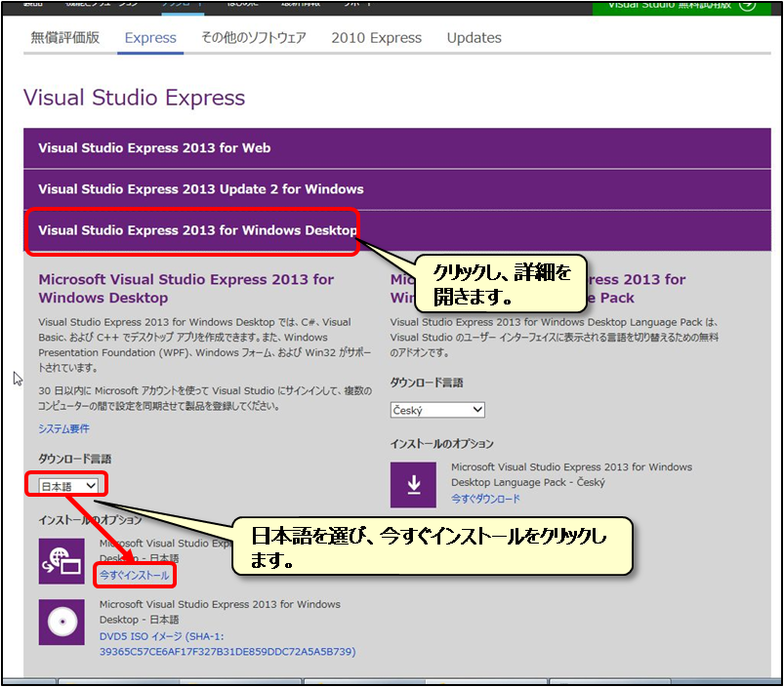Click the DVD disc ISO icon
The height and width of the screenshot is (687, 784).
click(62, 622)
